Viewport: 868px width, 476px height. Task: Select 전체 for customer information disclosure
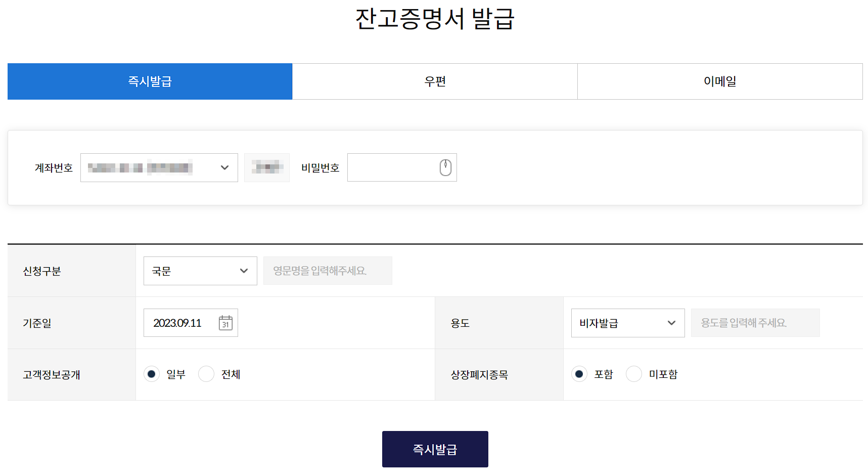click(x=206, y=374)
